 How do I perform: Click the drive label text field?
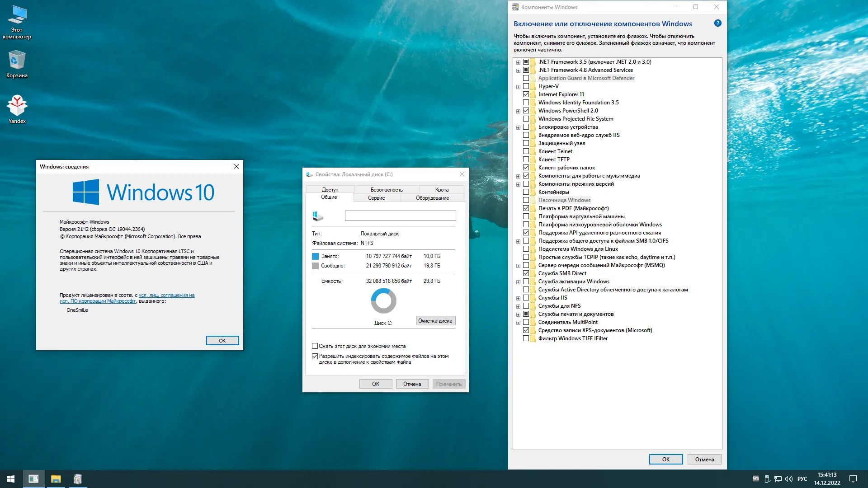pos(400,216)
